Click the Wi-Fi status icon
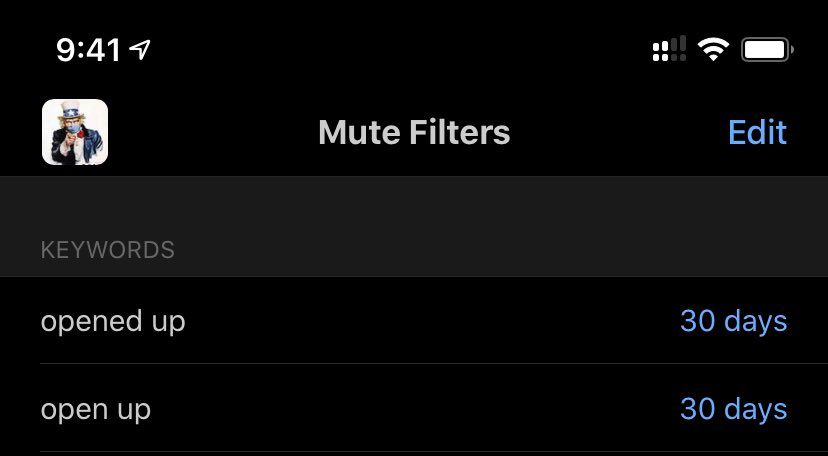 pos(713,49)
